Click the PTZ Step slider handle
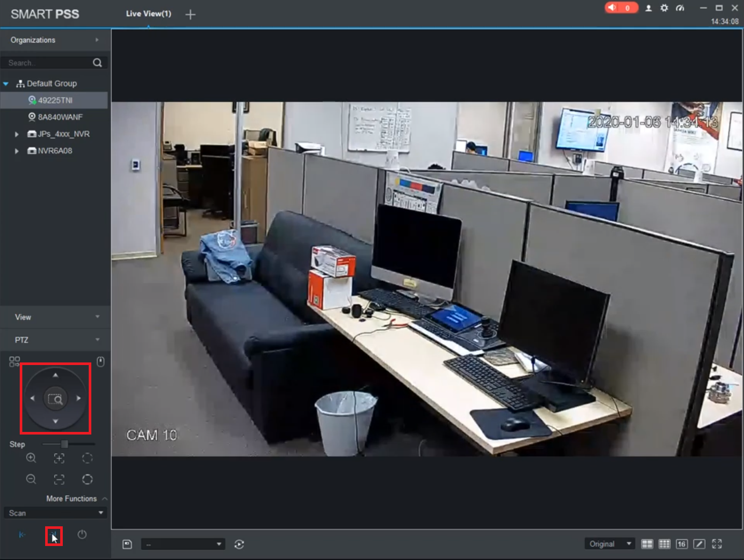 64,444
